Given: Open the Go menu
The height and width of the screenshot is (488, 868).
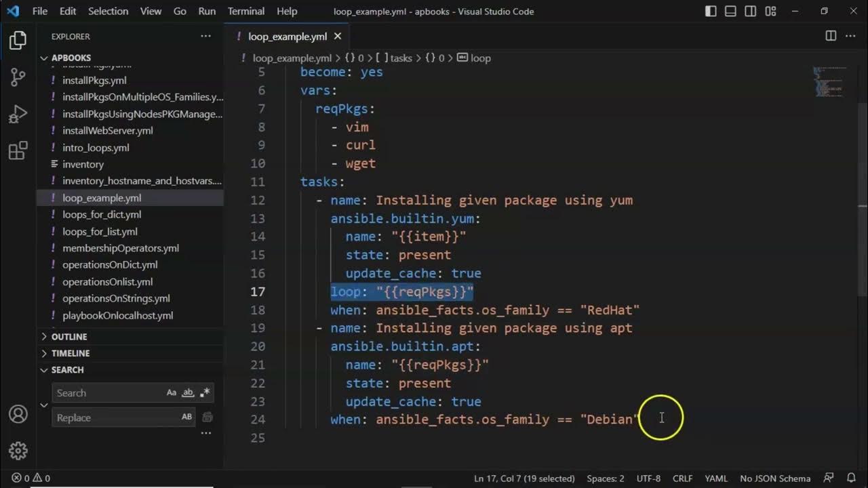Looking at the screenshot, I should pos(180,12).
